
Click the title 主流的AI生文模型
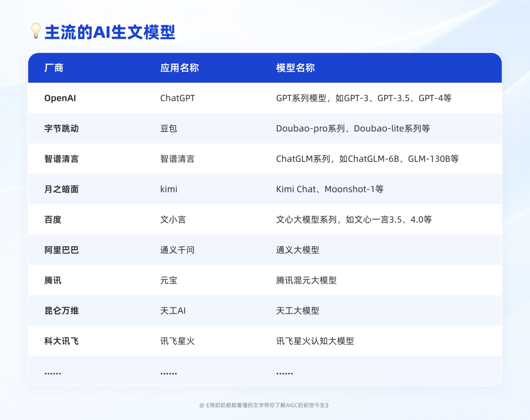110,32
